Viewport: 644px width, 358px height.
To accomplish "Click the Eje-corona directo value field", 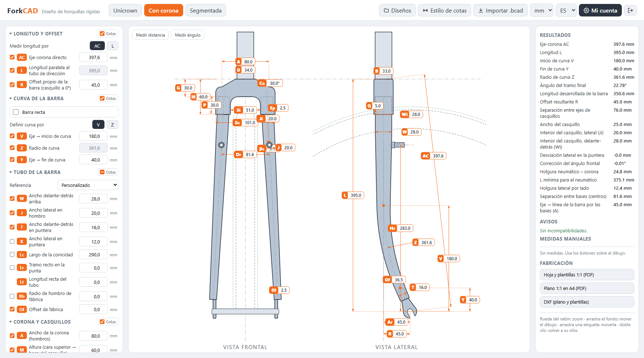I will 93,57.
